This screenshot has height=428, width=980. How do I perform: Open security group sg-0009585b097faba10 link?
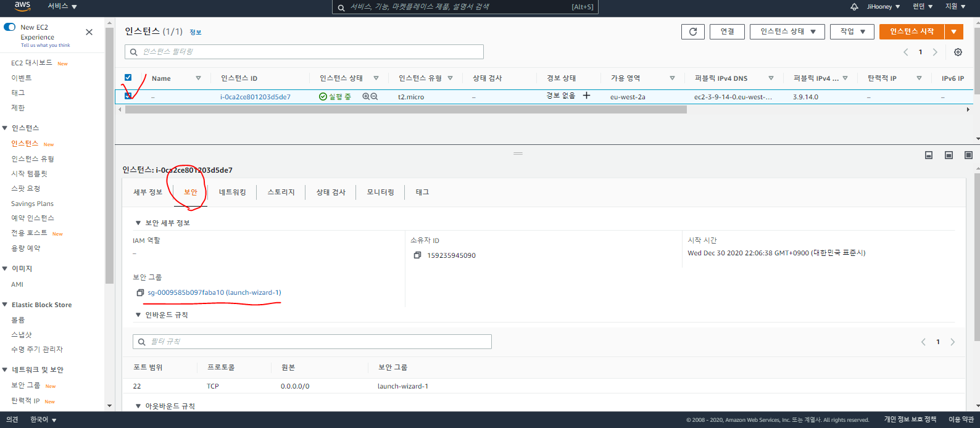coord(214,293)
